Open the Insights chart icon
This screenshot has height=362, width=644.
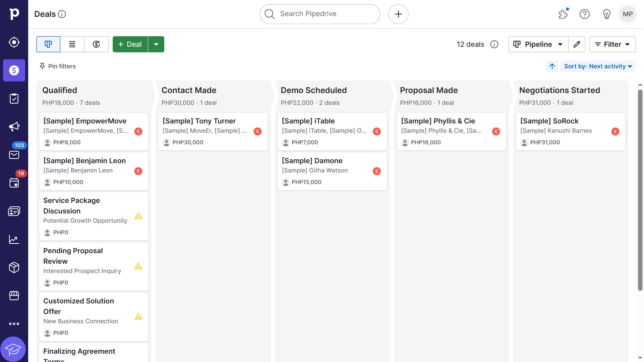pyautogui.click(x=14, y=239)
